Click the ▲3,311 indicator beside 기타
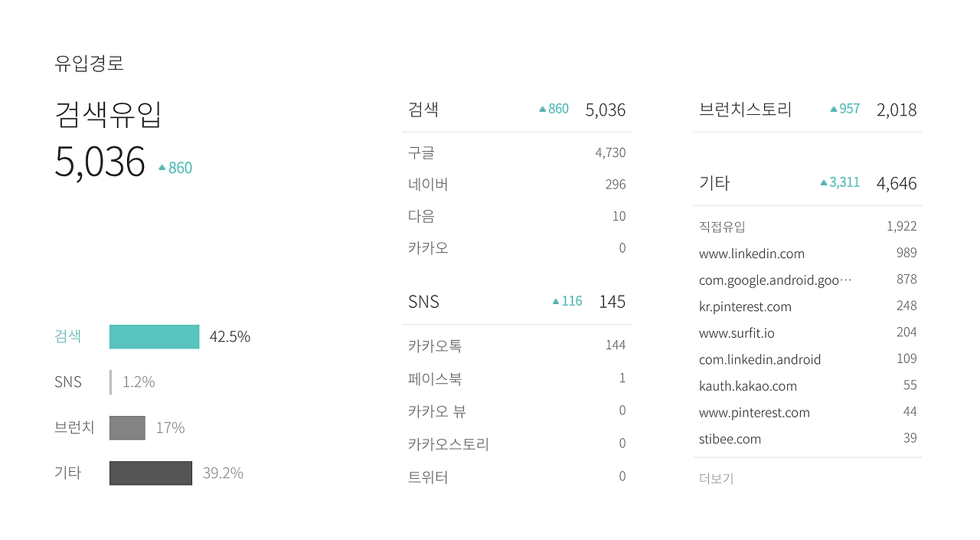Screen dimensions: 980x540 839,182
